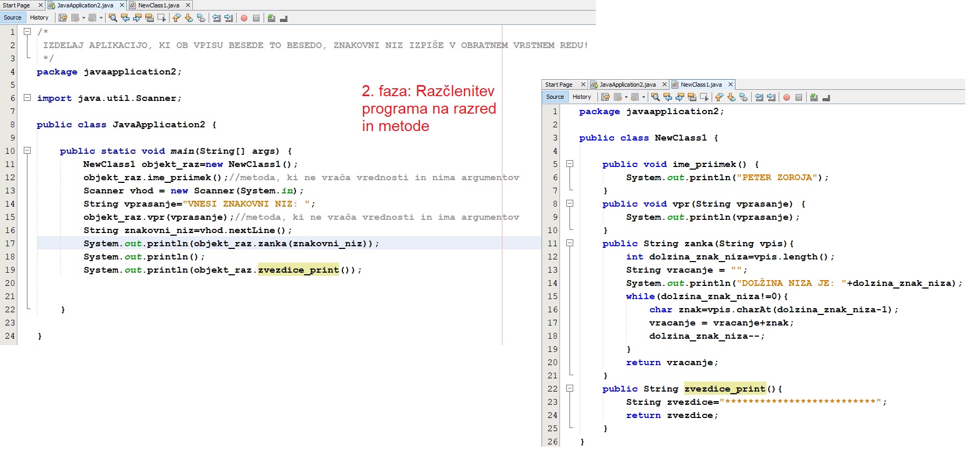
Task: Click Next Bookmark icon in right editor toolbar
Action: click(x=731, y=97)
